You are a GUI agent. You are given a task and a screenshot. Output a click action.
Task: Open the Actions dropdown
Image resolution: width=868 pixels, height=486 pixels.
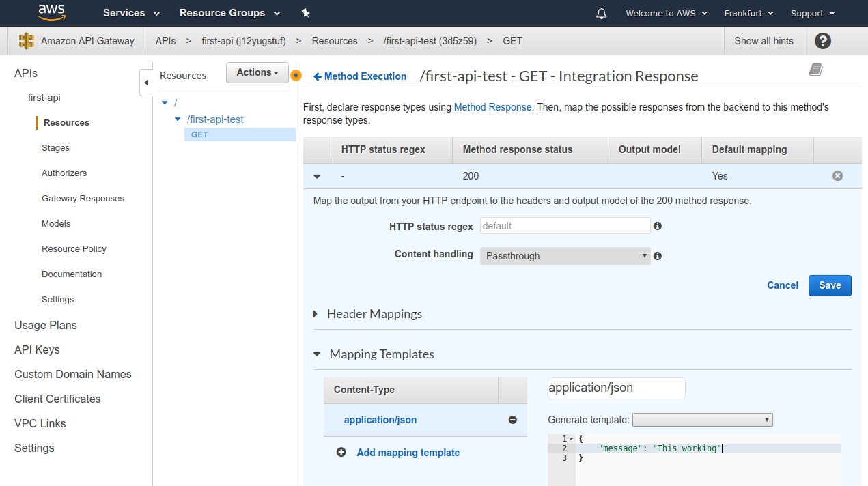point(257,73)
